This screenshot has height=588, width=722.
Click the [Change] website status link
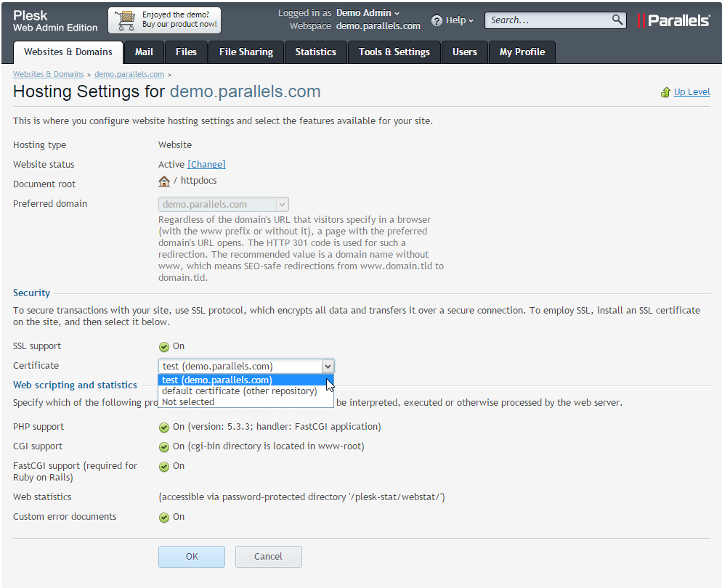(x=206, y=165)
